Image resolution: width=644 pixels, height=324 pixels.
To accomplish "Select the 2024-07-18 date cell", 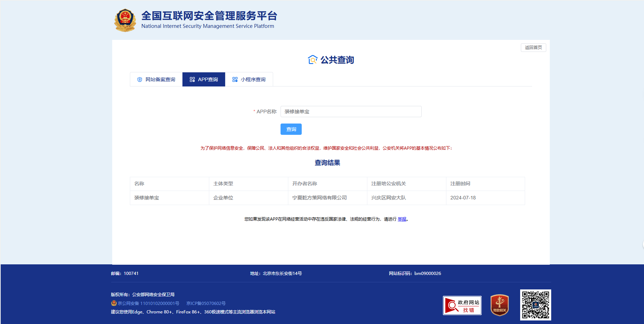I will tap(486, 198).
